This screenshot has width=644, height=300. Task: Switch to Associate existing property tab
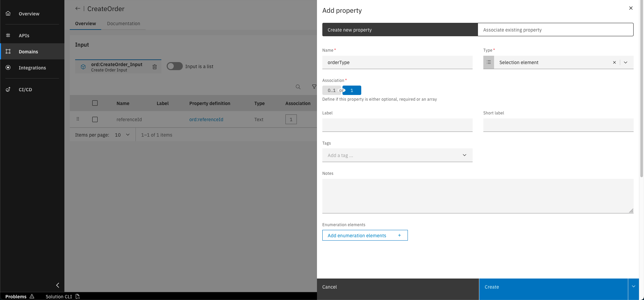(x=555, y=30)
